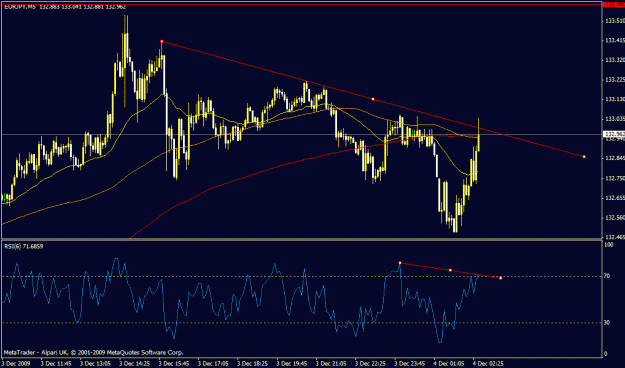
Task: Click the 3 Dec 23:45 time label
Action: coord(410,364)
